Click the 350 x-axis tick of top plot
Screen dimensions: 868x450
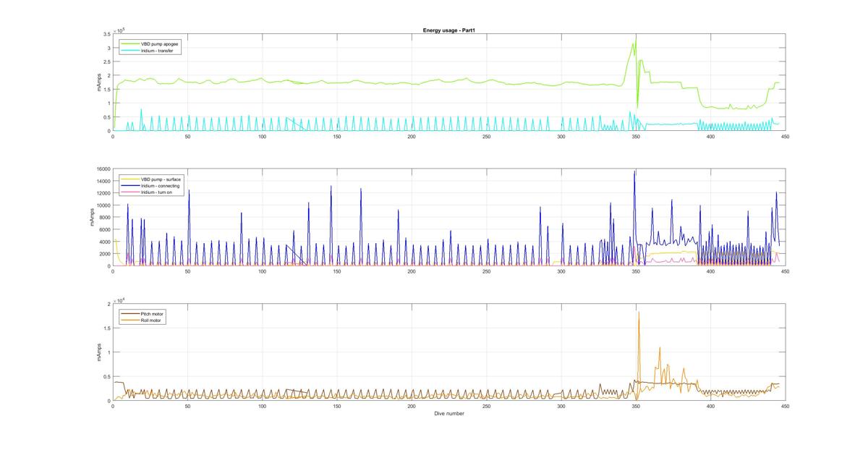click(x=635, y=136)
